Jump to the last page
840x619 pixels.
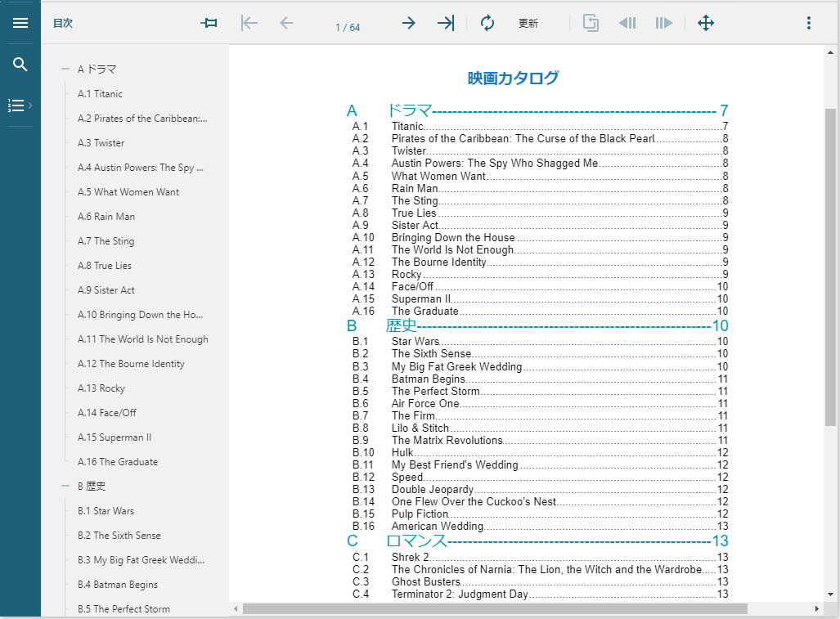tap(445, 23)
